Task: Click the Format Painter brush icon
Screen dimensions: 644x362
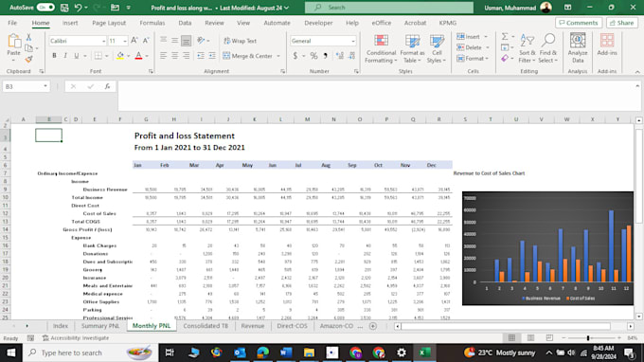Action: click(28, 60)
